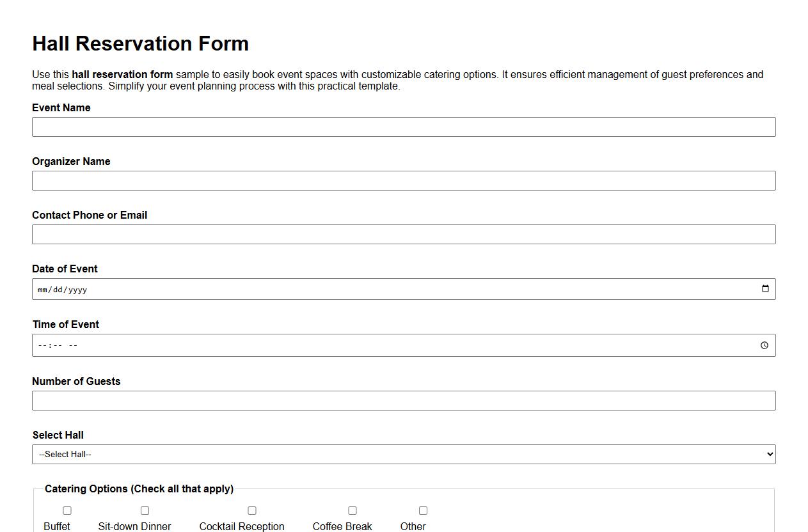
Task: Click the Organizer Name input box
Action: tap(403, 180)
